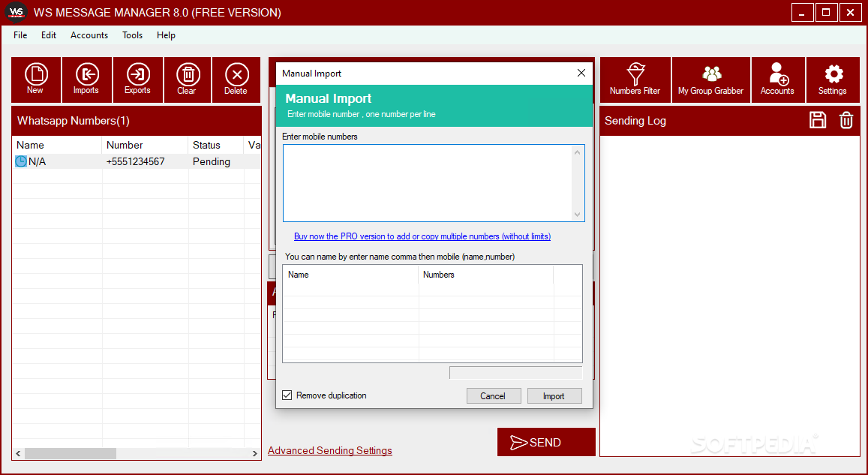Click the Name column header in import dialog
The height and width of the screenshot is (475, 868).
pyautogui.click(x=350, y=275)
